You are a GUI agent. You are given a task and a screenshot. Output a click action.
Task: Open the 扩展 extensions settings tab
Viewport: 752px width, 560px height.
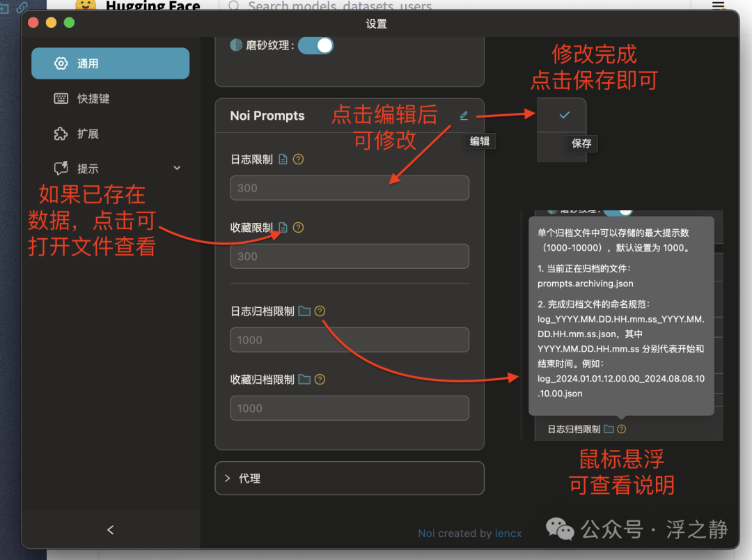click(x=110, y=134)
